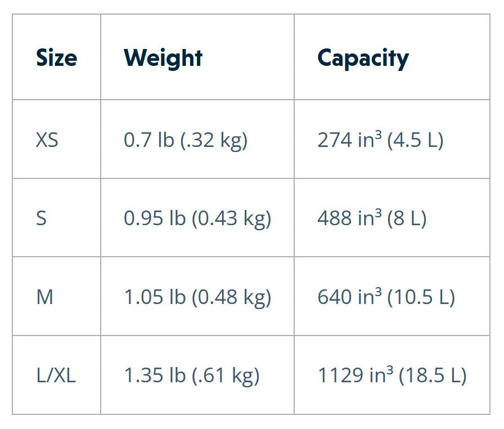Image resolution: width=504 pixels, height=429 pixels.
Task: Click the 1129 in³ (18.5 L) capacity
Action: click(392, 376)
